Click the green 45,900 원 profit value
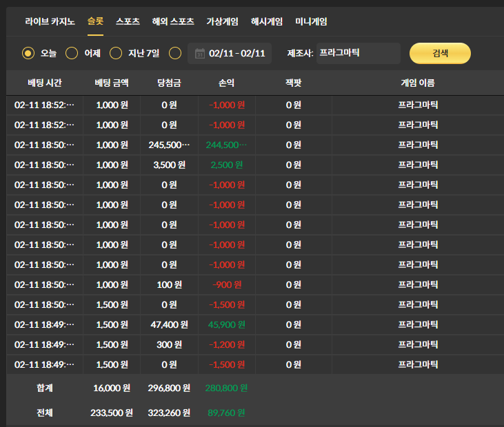The height and width of the screenshot is (427, 504). pos(227,324)
